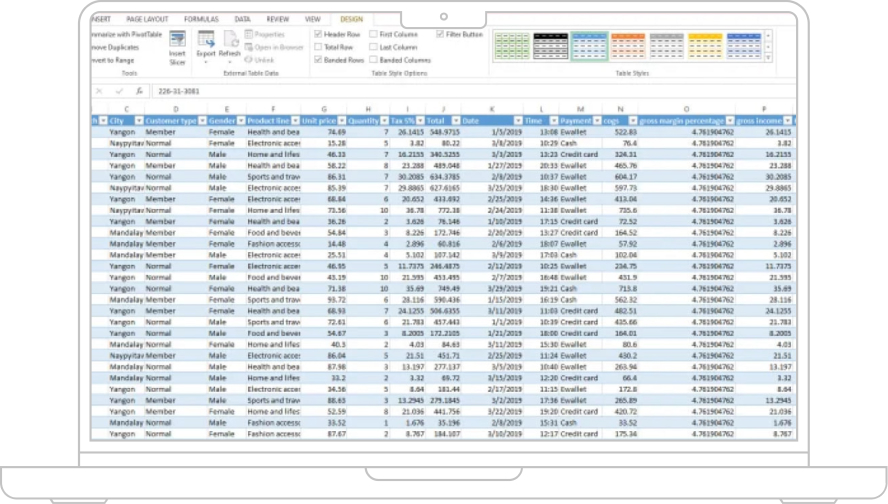This screenshot has height=504, width=888.
Task: Click the insert function fx icon
Action: tap(138, 91)
